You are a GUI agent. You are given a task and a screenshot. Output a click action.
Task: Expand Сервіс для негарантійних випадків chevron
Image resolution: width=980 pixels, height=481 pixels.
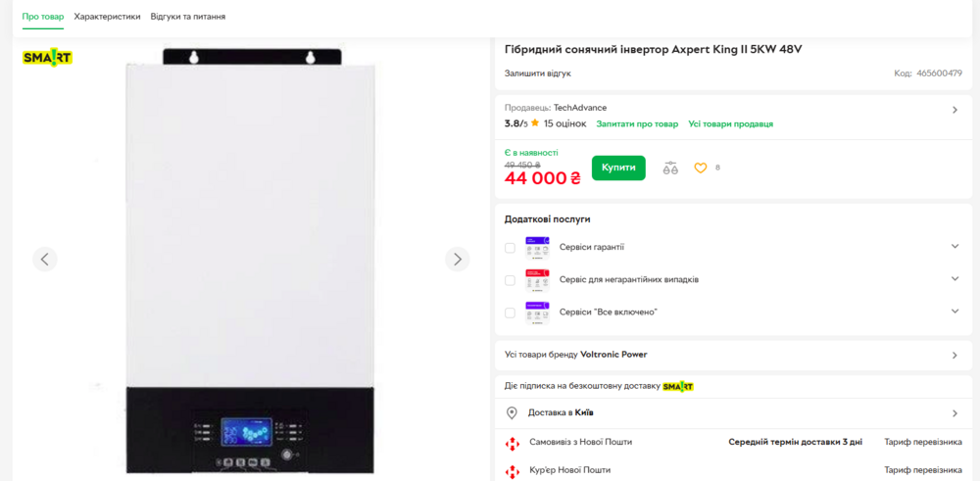click(955, 278)
